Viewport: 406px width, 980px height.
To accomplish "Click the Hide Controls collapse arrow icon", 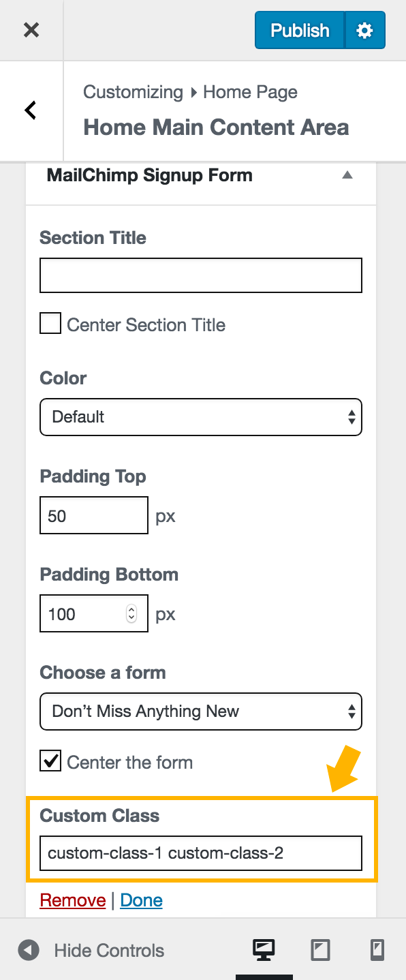I will click(28, 950).
